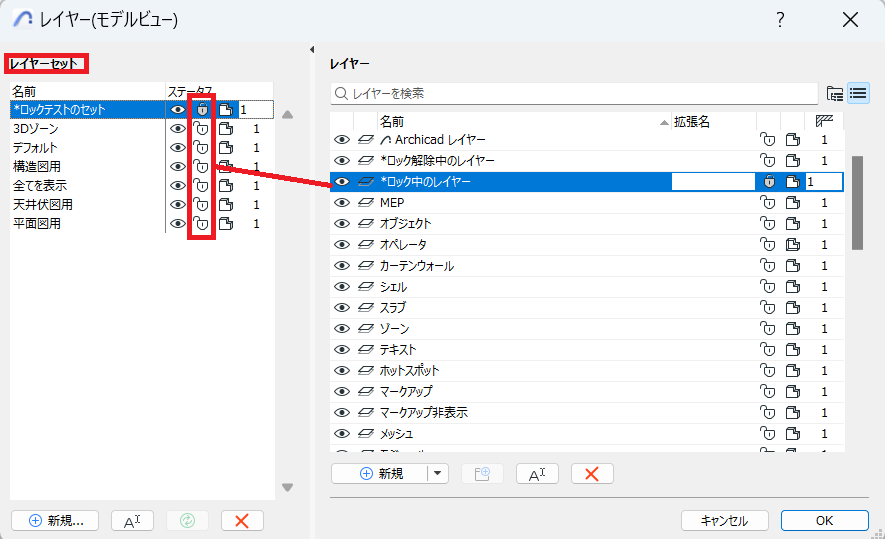Image resolution: width=885 pixels, height=539 pixels.
Task: Click layer type icon of ホットスポット row
Action: 366,370
